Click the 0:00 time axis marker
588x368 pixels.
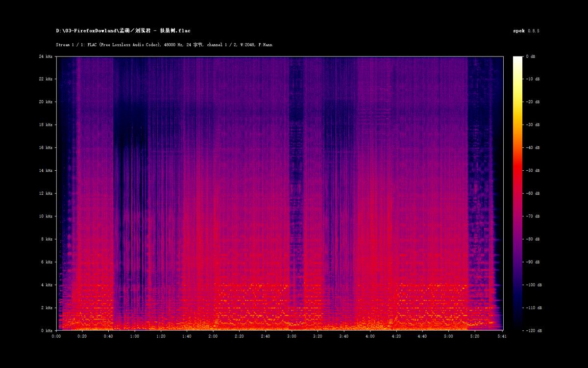(56, 337)
